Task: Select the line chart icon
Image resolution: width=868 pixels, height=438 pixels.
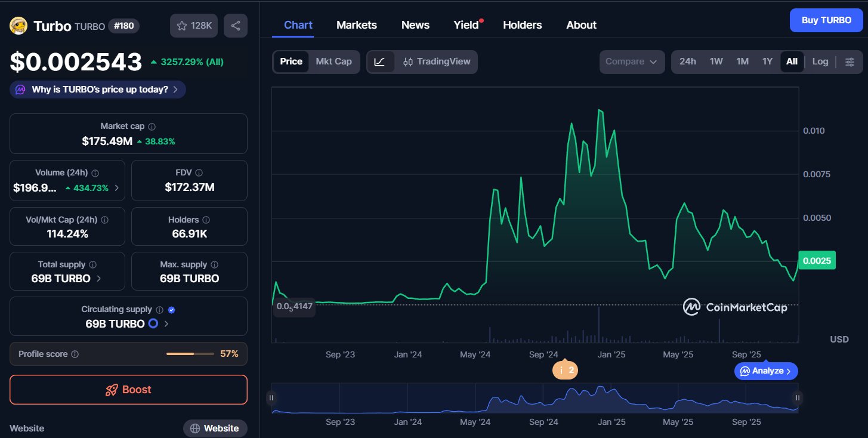Action: coord(380,61)
